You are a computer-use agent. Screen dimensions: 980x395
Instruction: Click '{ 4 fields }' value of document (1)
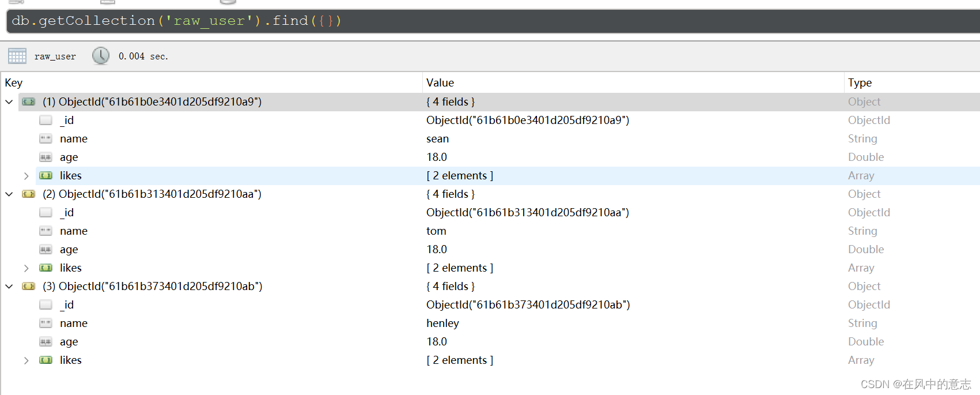[451, 102]
